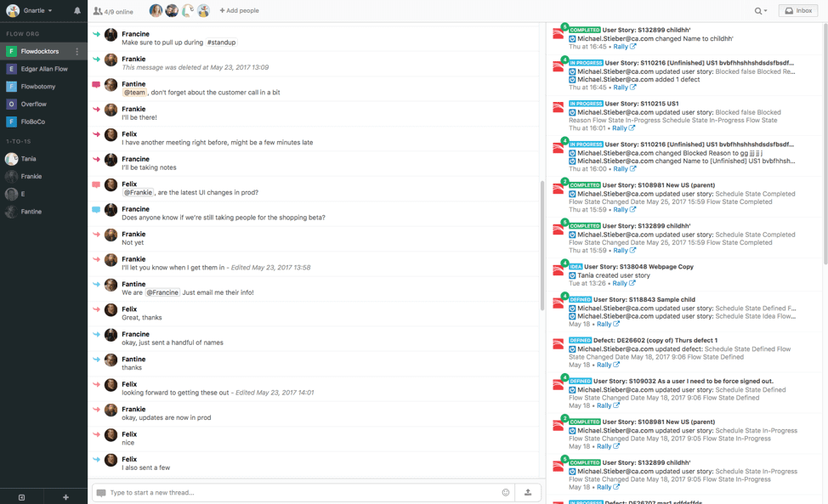Image resolution: width=828 pixels, height=504 pixels.
Task: Open the Inbox button
Action: click(798, 11)
